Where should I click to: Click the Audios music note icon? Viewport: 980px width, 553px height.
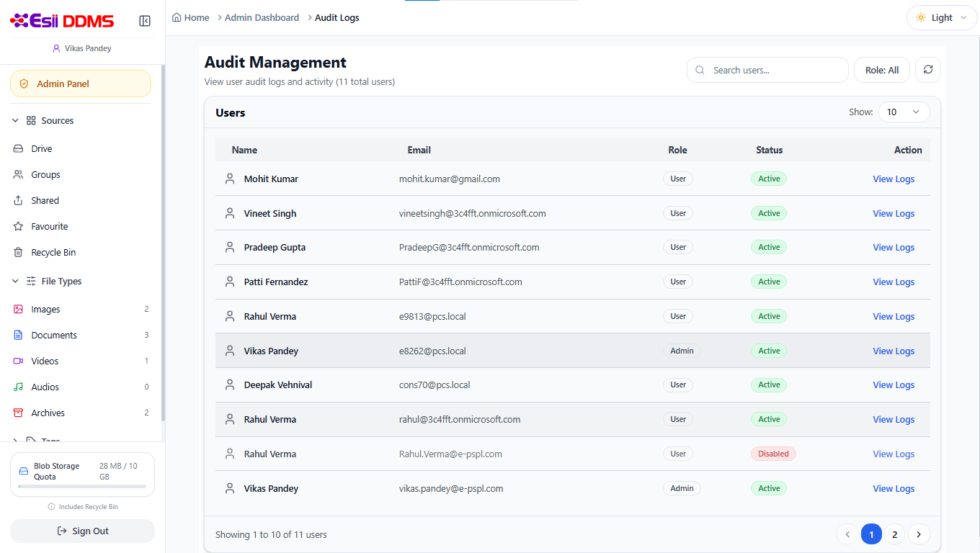point(19,387)
